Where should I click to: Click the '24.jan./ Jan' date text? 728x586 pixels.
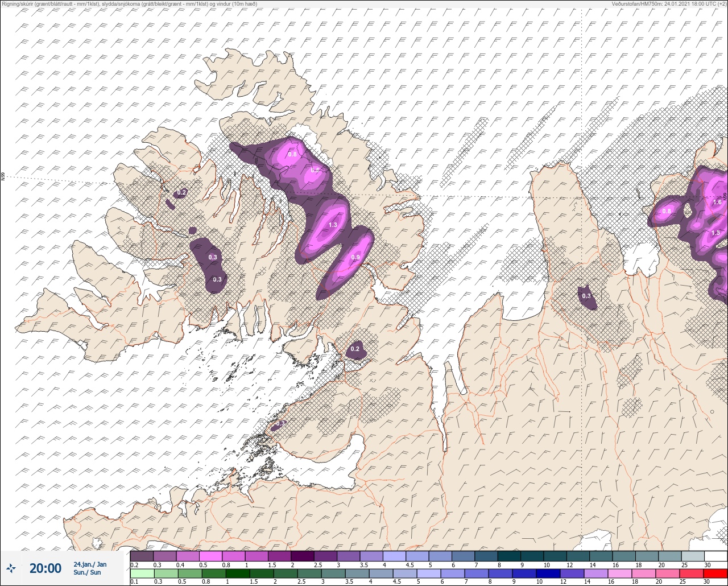pos(90,564)
